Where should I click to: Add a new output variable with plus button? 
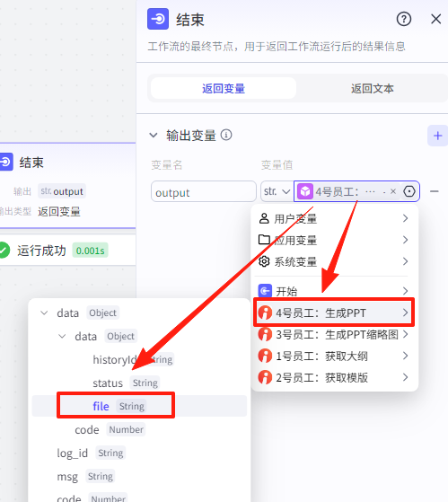pyautogui.click(x=437, y=136)
